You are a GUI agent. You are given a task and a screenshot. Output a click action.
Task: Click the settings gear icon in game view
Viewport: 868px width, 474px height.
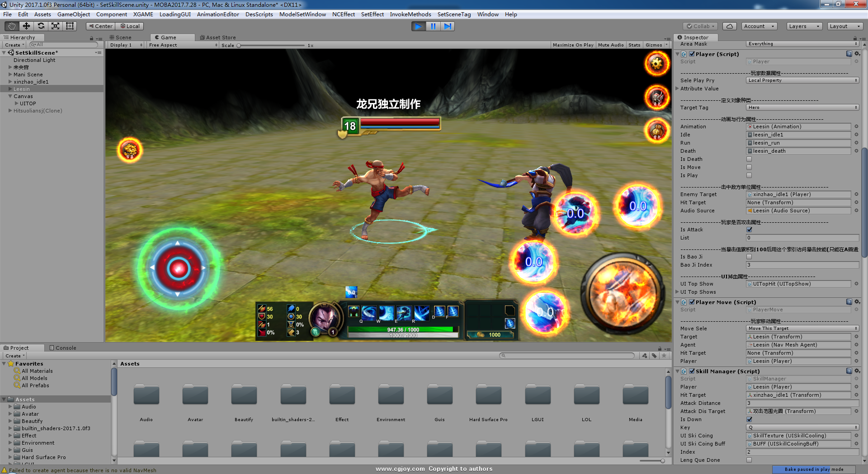point(656,64)
